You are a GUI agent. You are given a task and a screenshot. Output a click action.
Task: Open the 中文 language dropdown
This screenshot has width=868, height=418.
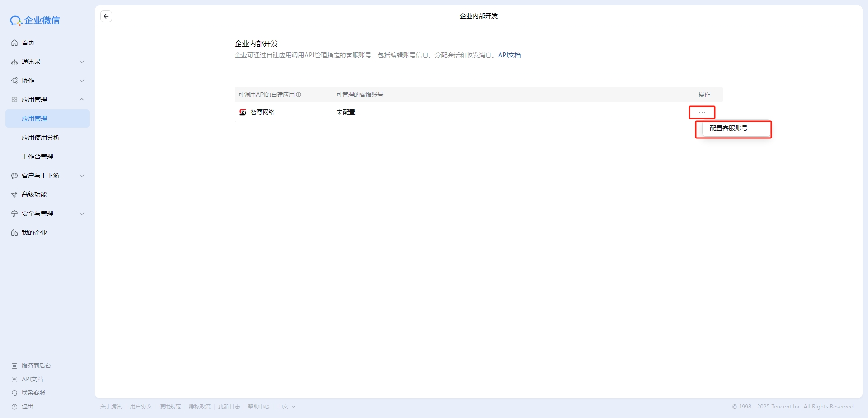coord(286,407)
